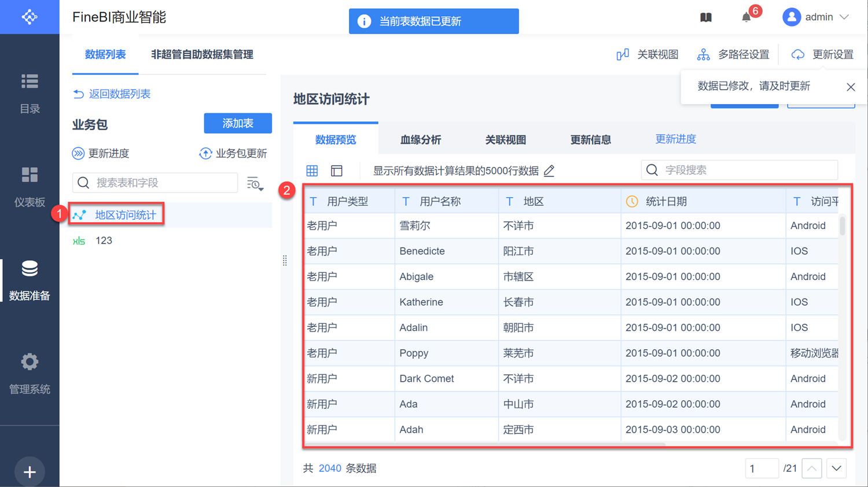Switch to grid data view
The height and width of the screenshot is (487, 868).
pos(312,171)
